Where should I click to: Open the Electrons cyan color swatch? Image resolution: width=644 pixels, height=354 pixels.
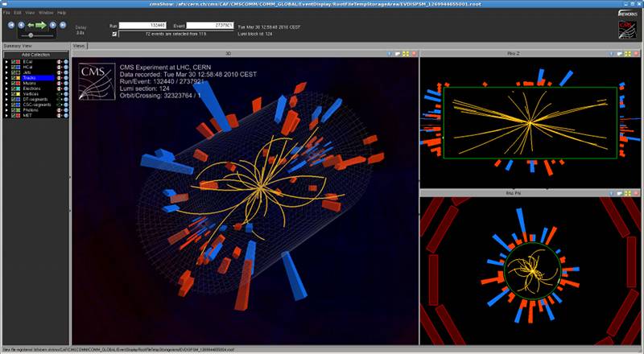pyautogui.click(x=18, y=88)
